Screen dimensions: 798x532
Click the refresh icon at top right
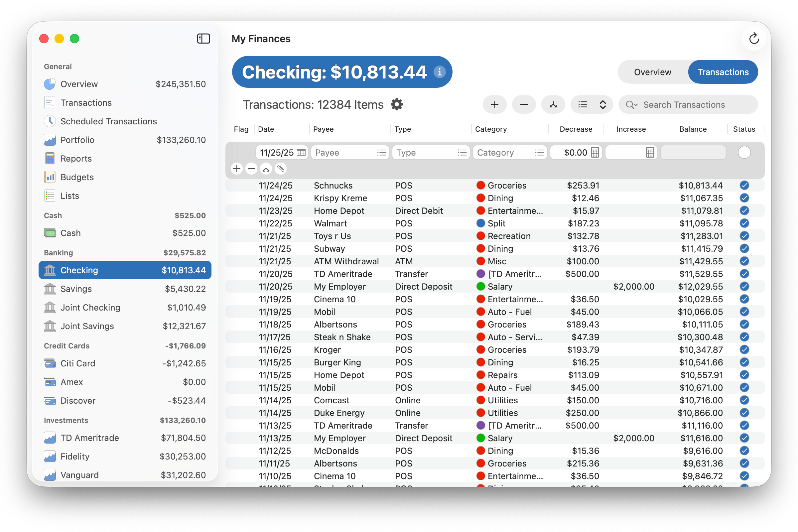click(754, 39)
